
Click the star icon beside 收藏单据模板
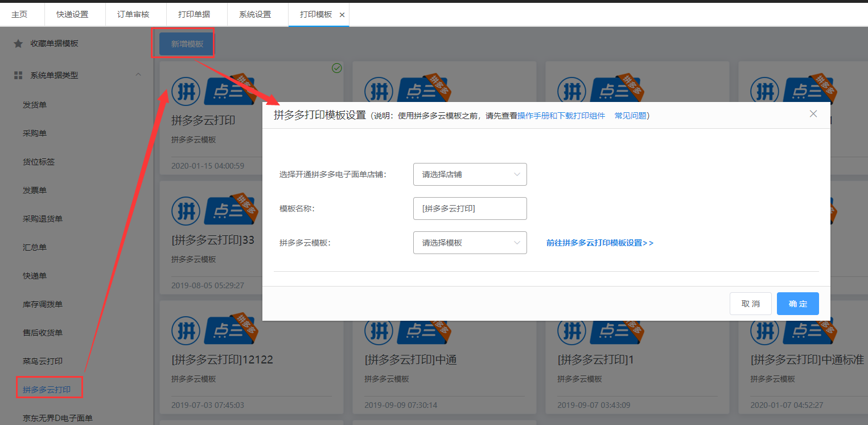[18, 44]
